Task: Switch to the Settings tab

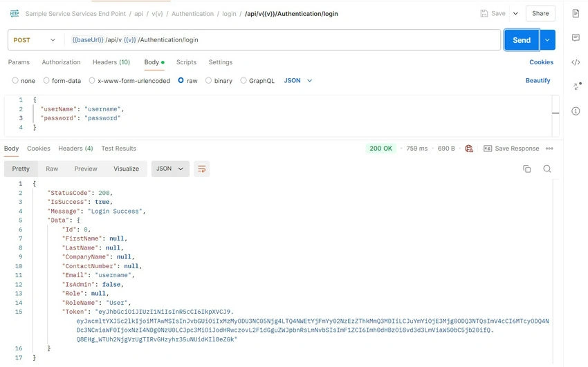Action: coord(221,62)
